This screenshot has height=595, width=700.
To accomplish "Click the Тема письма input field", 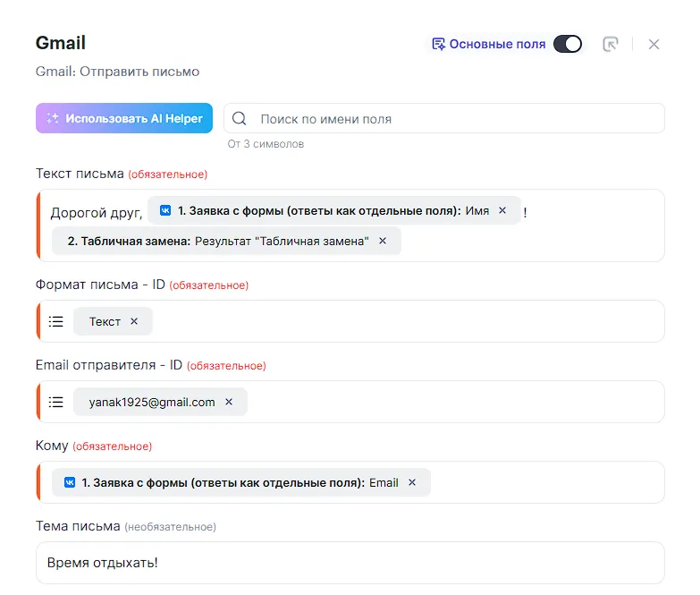I will (350, 563).
